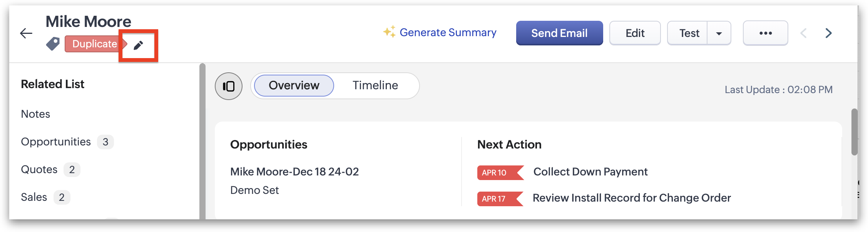The image size is (868, 232).
Task: Open Generate Summary link
Action: coord(448,33)
